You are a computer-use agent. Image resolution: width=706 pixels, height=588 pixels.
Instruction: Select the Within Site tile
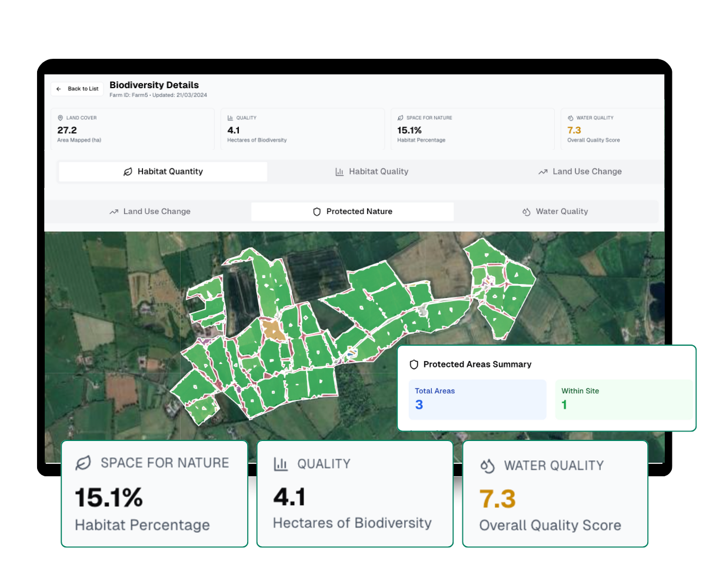point(623,399)
